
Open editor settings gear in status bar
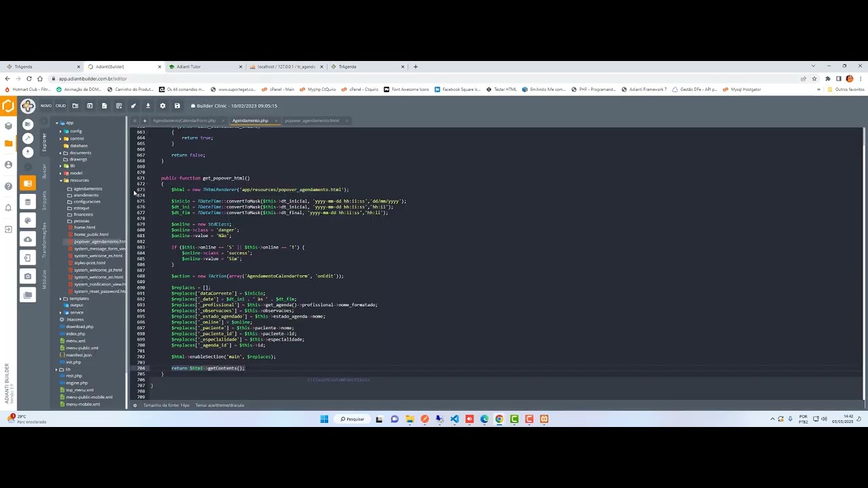[134, 405]
